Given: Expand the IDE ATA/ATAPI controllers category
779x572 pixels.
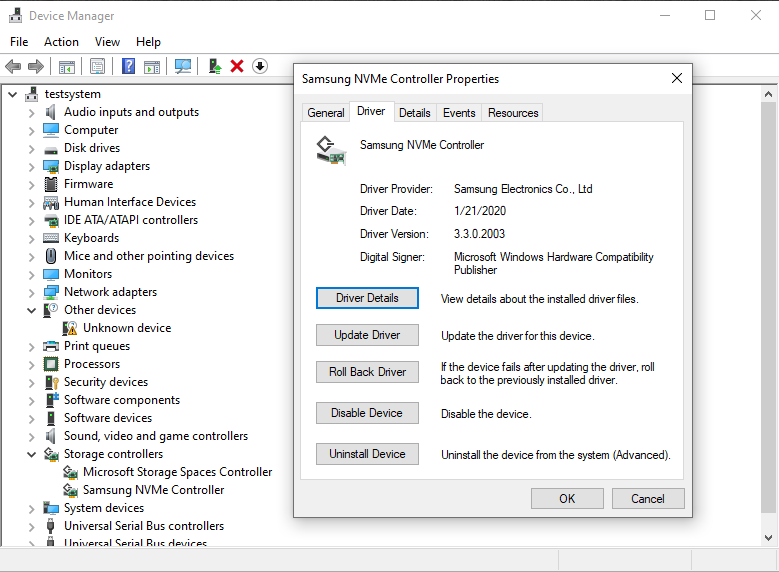Looking at the screenshot, I should [x=31, y=221].
